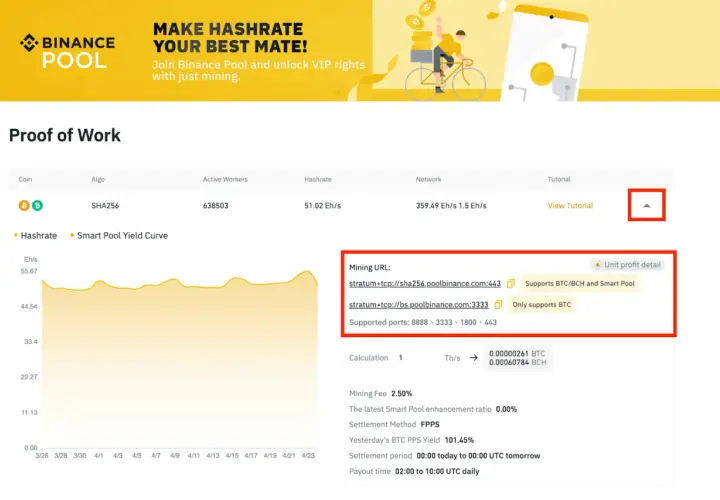The width and height of the screenshot is (720, 500).
Task: Click the Active Workers column header
Action: (225, 180)
